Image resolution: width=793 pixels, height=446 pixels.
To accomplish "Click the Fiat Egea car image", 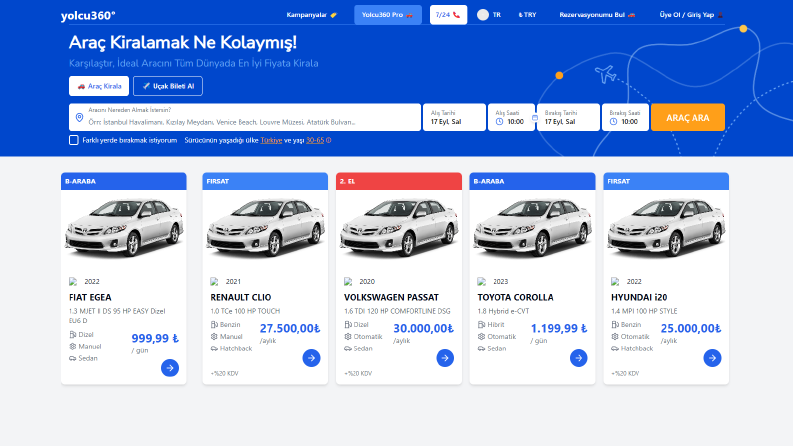I will click(124, 227).
